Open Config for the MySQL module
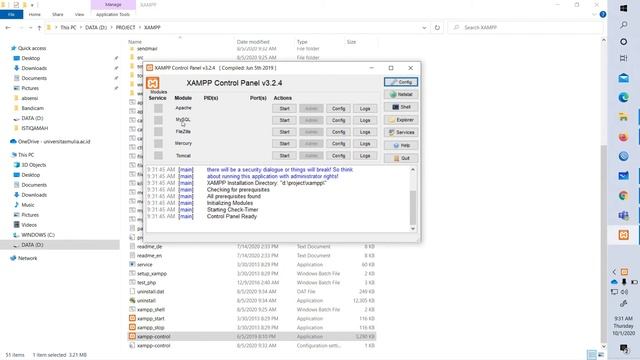The width and height of the screenshot is (640, 360). (338, 120)
